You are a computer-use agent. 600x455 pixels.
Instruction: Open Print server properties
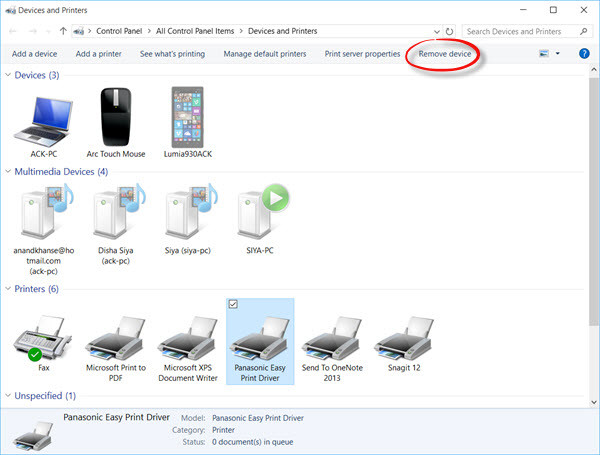[362, 54]
